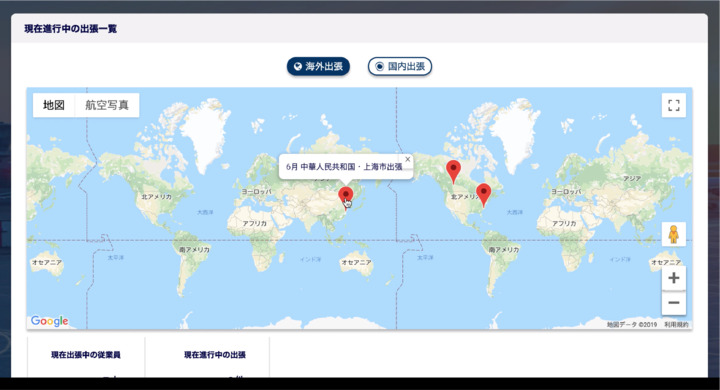
Task: Click the 地図データ ©2019 attribution text
Action: click(x=632, y=325)
